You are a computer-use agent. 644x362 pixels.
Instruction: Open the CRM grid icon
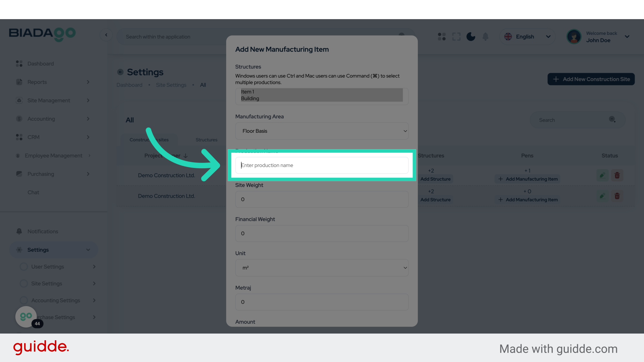19,137
